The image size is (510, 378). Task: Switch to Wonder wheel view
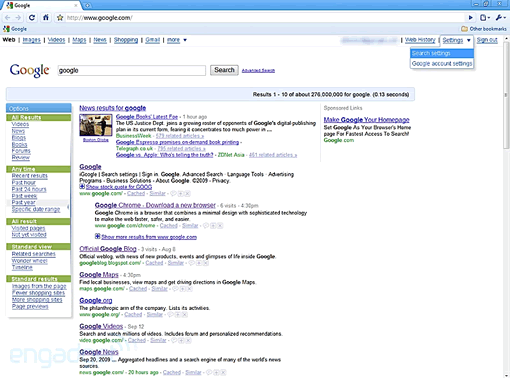click(30, 261)
